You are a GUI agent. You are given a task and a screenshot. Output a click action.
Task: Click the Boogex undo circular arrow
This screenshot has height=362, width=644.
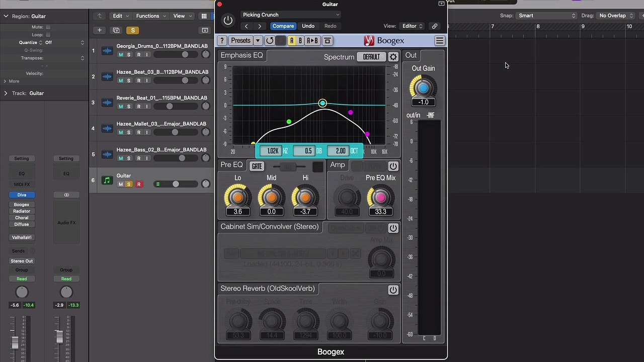coord(270,41)
